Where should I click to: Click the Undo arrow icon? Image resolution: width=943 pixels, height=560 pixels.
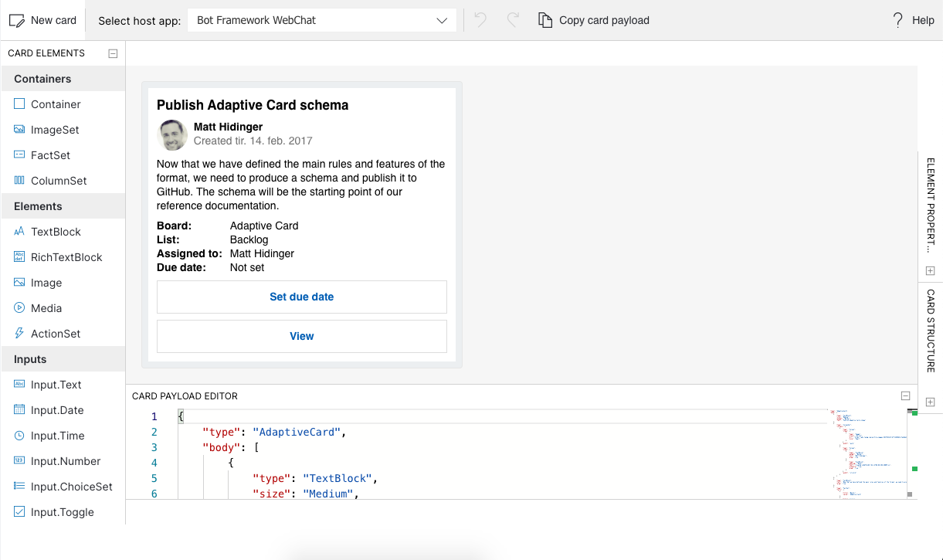pos(479,20)
